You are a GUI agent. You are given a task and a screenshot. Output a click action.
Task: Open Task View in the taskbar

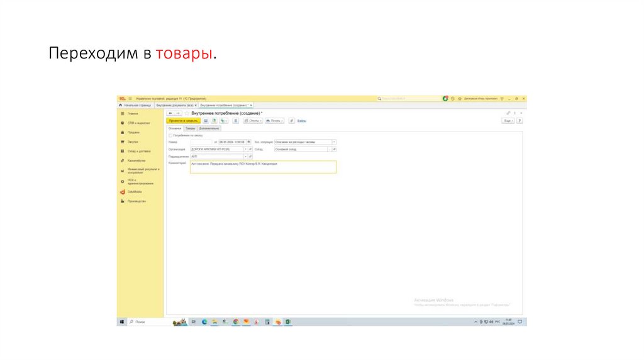coord(194,322)
